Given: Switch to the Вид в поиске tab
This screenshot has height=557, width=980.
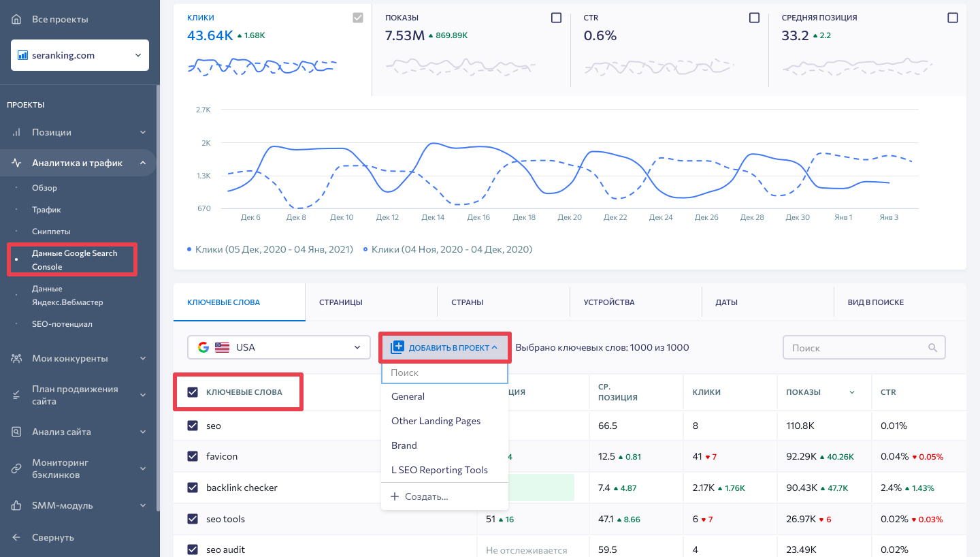Looking at the screenshot, I should tap(900, 302).
